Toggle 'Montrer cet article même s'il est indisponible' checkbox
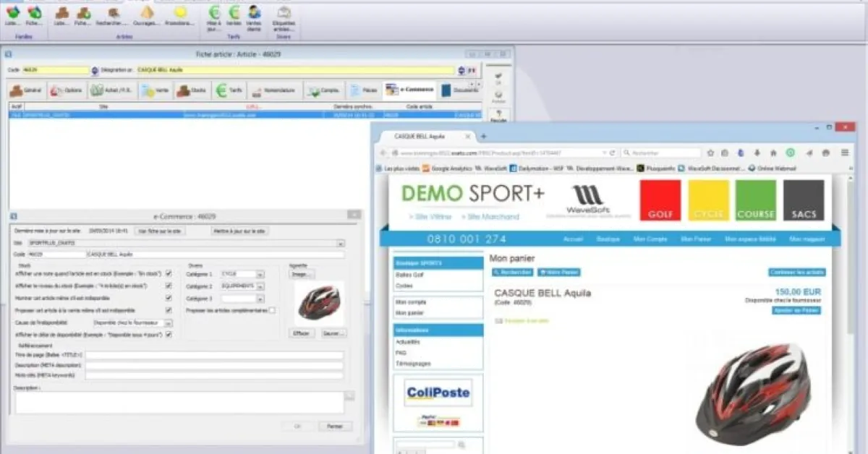This screenshot has width=868, height=454. pos(169,298)
